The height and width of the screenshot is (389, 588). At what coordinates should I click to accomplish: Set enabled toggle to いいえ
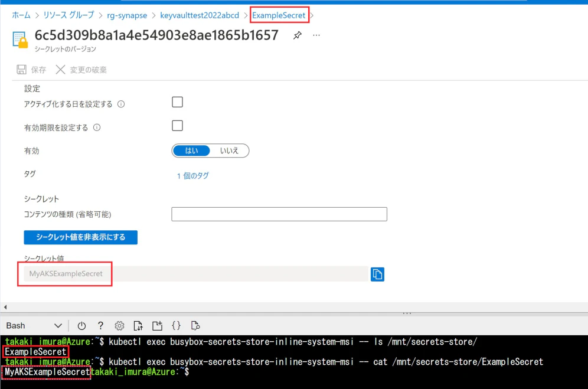coord(229,151)
